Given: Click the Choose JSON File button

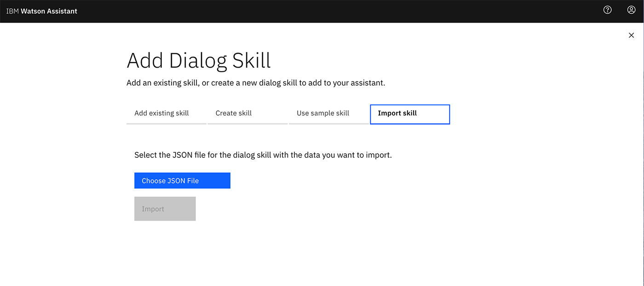Looking at the screenshot, I should [182, 181].
